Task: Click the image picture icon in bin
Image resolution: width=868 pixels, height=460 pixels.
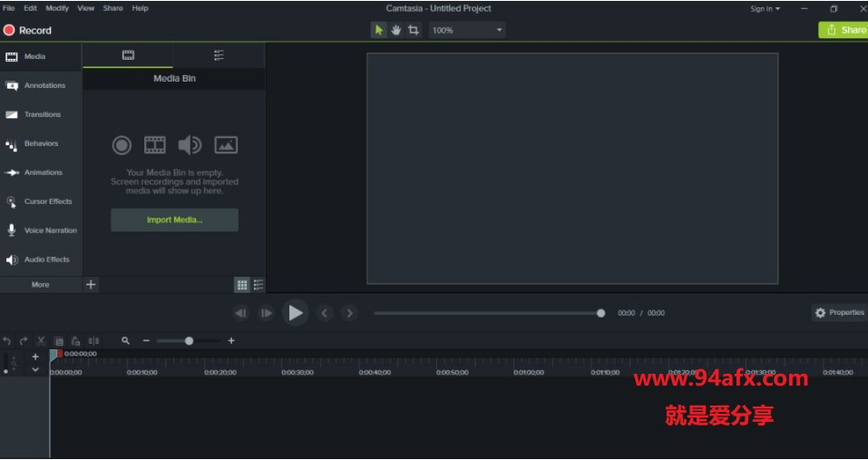Action: pyautogui.click(x=226, y=145)
